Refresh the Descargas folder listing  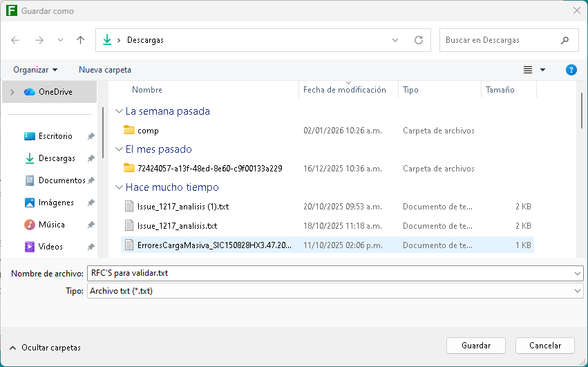[418, 40]
